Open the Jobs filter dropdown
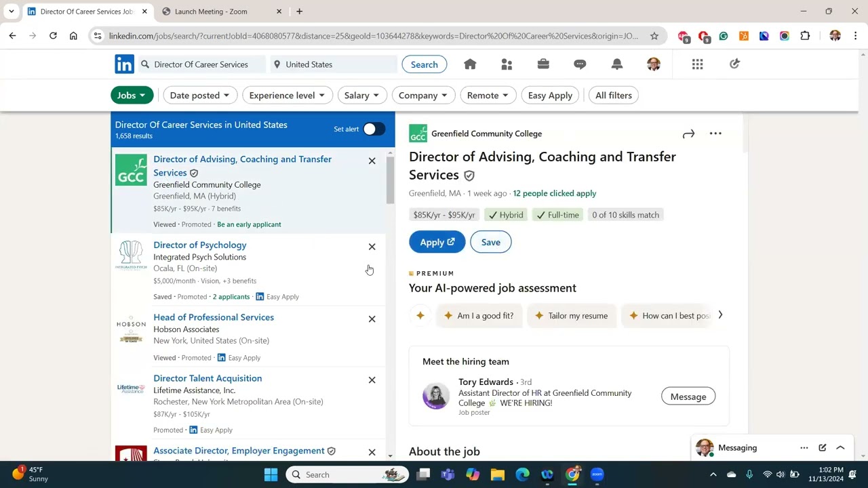This screenshot has height=488, width=868. [x=132, y=95]
